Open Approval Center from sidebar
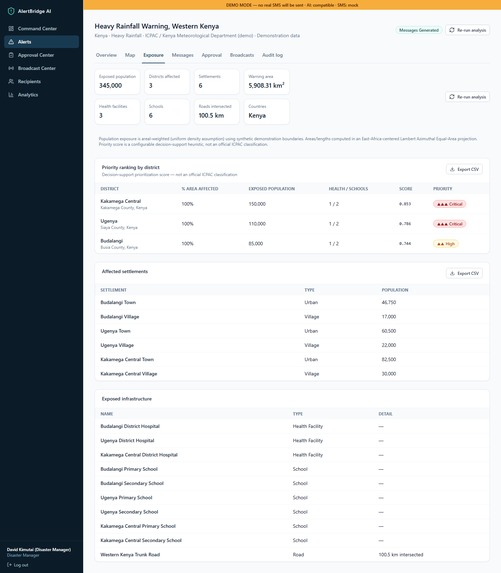Screen dimensions: 501x573 click(41, 55)
